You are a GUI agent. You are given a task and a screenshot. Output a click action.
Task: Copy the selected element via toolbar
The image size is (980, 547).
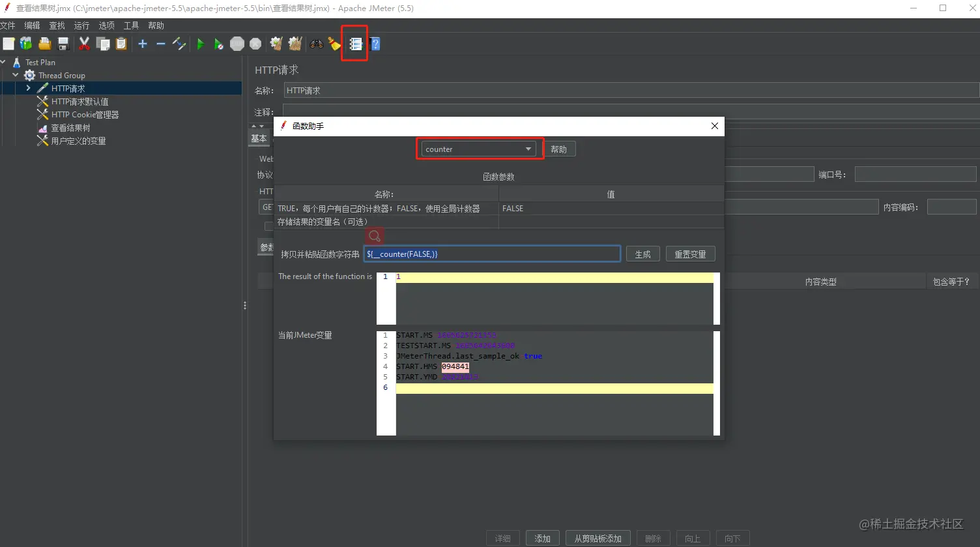(x=103, y=44)
